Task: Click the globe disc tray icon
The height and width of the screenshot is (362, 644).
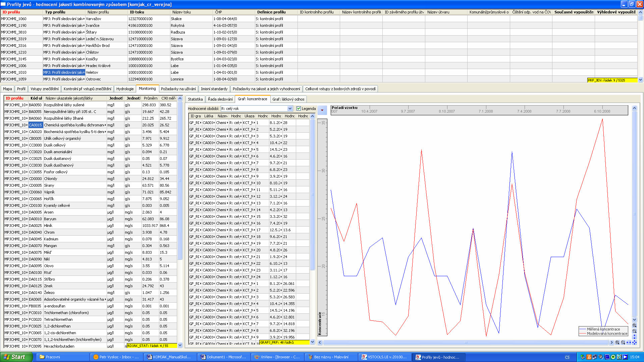Action: tap(619, 357)
